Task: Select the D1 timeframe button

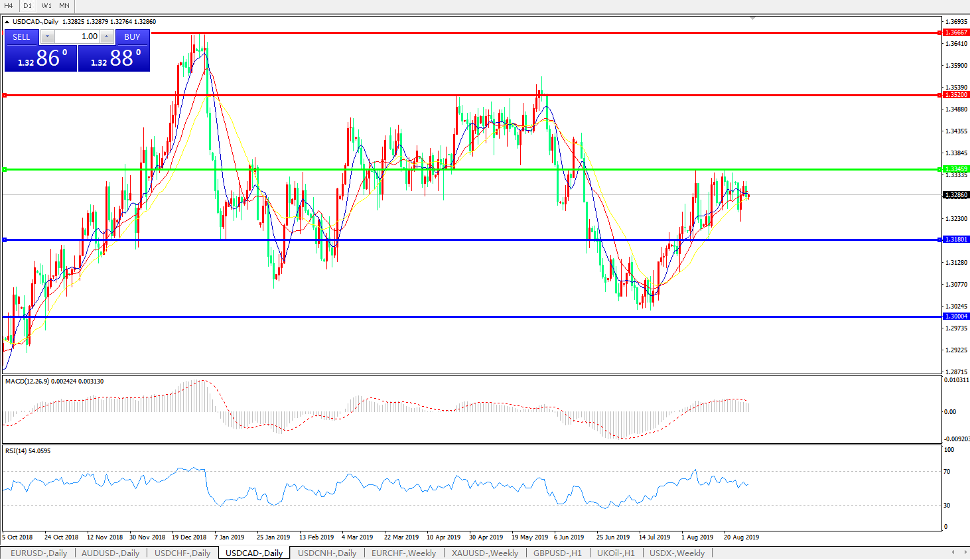Action: click(x=28, y=6)
